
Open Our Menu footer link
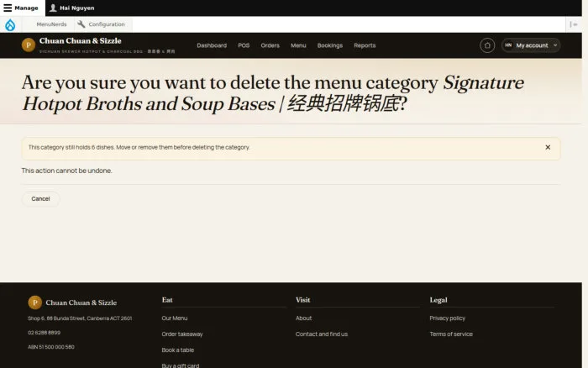pyautogui.click(x=175, y=318)
